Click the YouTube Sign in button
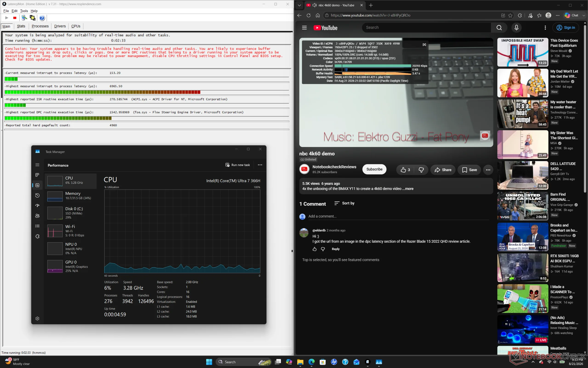The image size is (588, 368). point(566,28)
